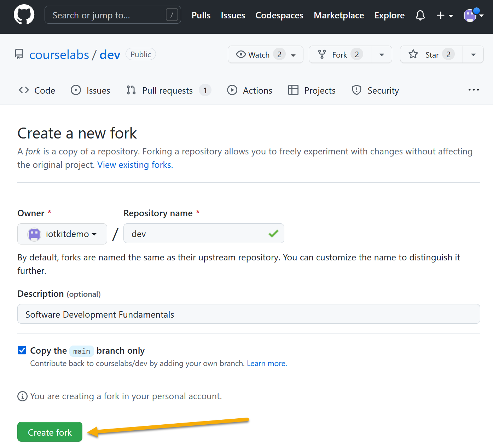The width and height of the screenshot is (493, 448).
Task: Switch to the repository Issues tab
Action: click(91, 90)
